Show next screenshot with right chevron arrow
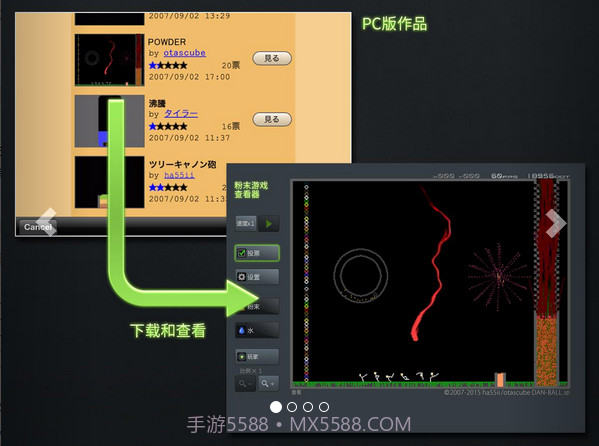This screenshot has height=446, width=599. [555, 223]
